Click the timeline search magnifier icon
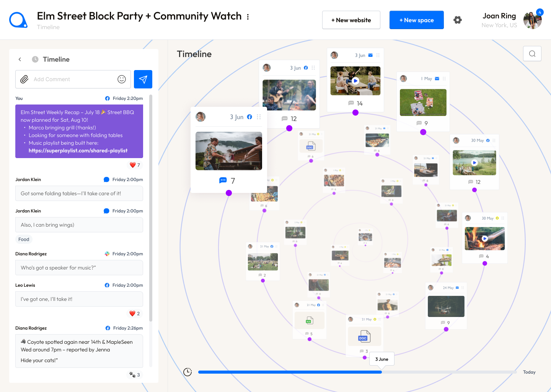The image size is (551, 392). [x=532, y=54]
